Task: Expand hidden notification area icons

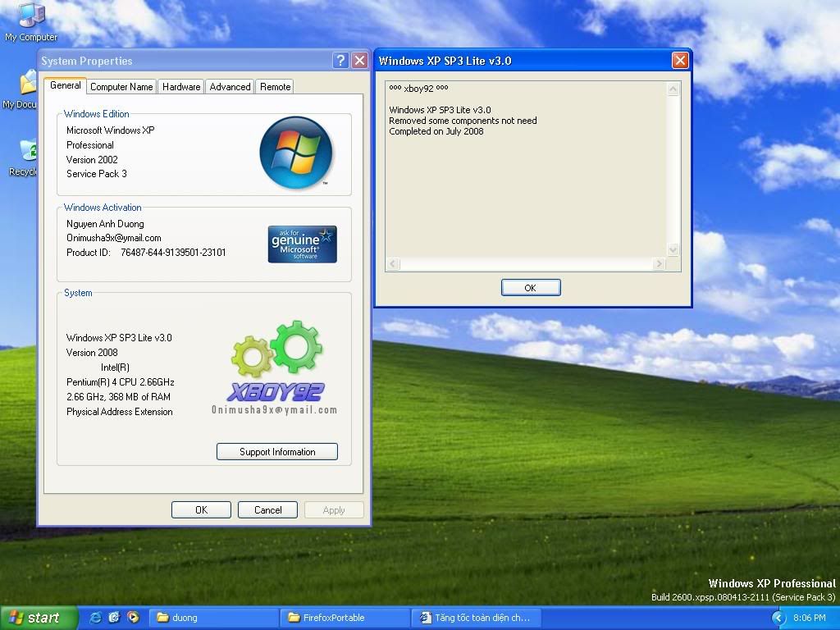Action: pyautogui.click(x=778, y=618)
